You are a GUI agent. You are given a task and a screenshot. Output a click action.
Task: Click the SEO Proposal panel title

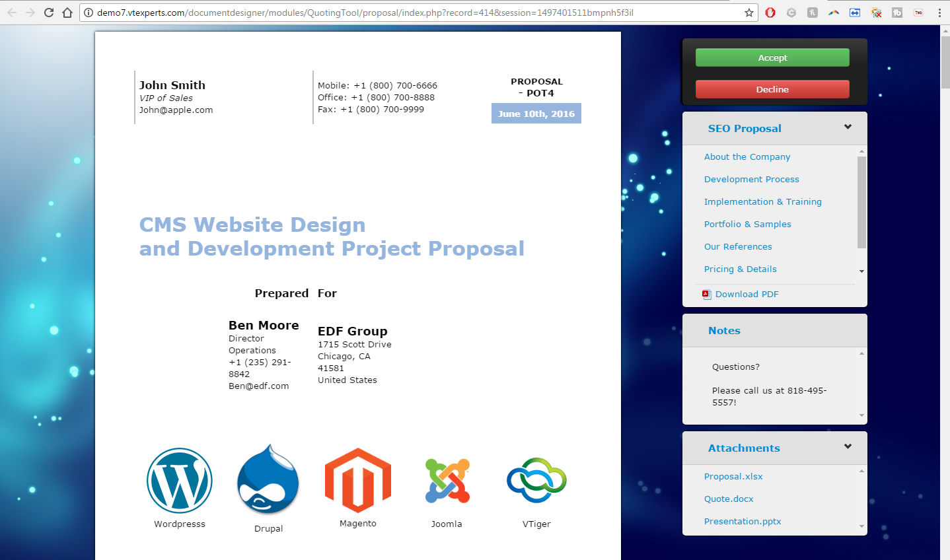point(745,128)
